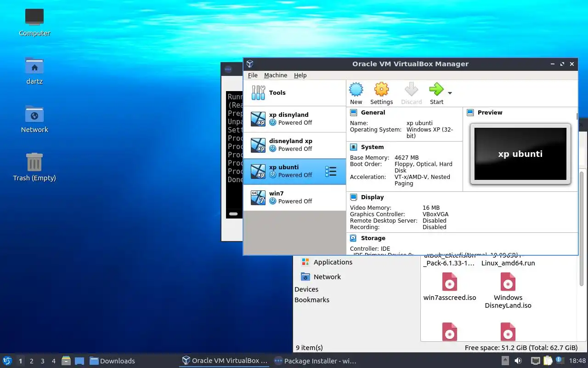The width and height of the screenshot is (588, 368).
Task: Click the network tray icon
Action: [536, 361]
